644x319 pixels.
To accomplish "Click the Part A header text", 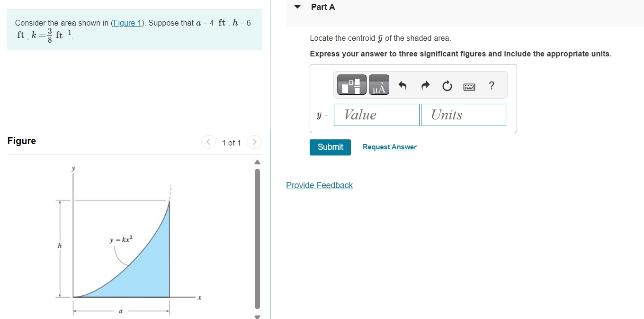I will 322,7.
